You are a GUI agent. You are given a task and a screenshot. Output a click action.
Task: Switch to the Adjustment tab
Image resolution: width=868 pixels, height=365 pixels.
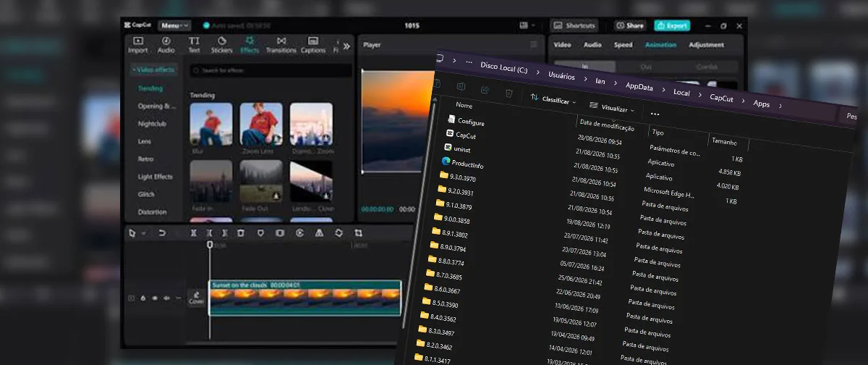point(706,45)
